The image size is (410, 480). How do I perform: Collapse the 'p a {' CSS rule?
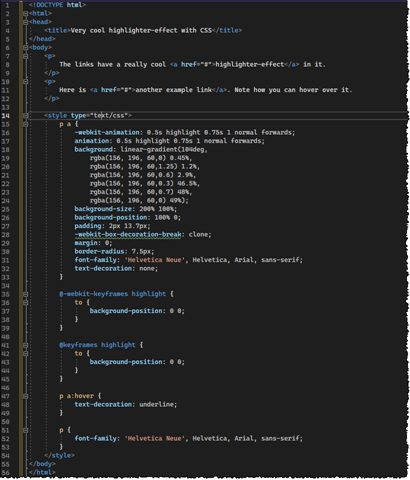point(25,124)
